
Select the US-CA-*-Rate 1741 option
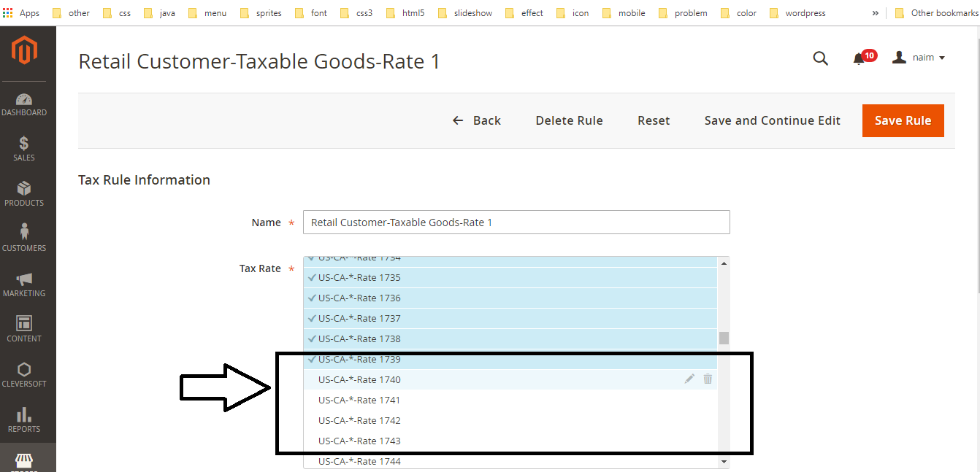[x=359, y=400]
